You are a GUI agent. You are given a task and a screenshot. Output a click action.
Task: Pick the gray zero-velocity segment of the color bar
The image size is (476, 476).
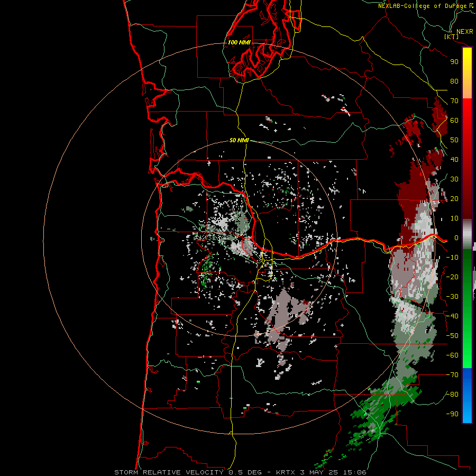[467, 234]
